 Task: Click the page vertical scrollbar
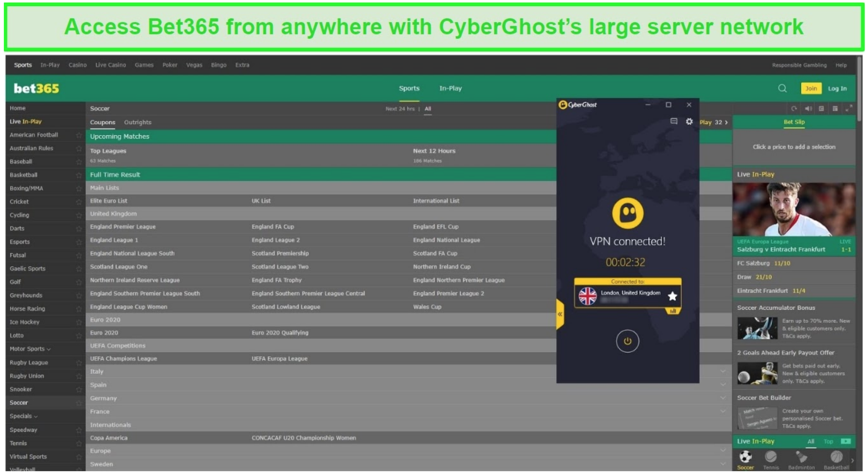860,89
